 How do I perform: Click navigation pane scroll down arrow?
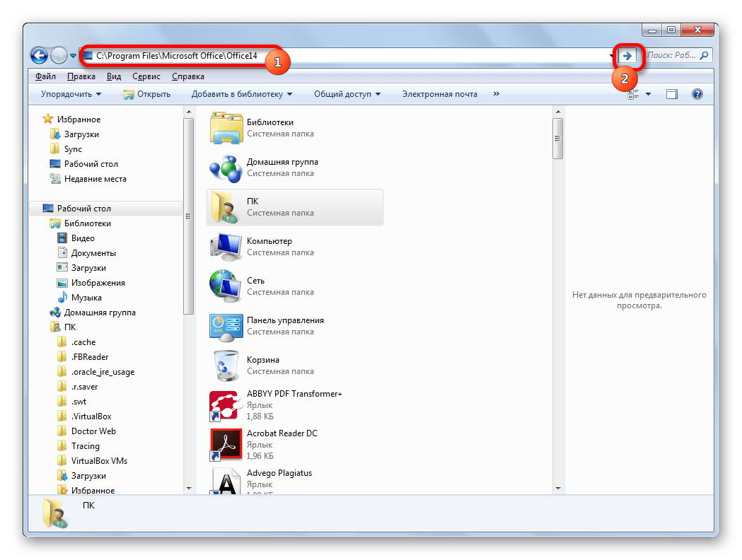189,489
